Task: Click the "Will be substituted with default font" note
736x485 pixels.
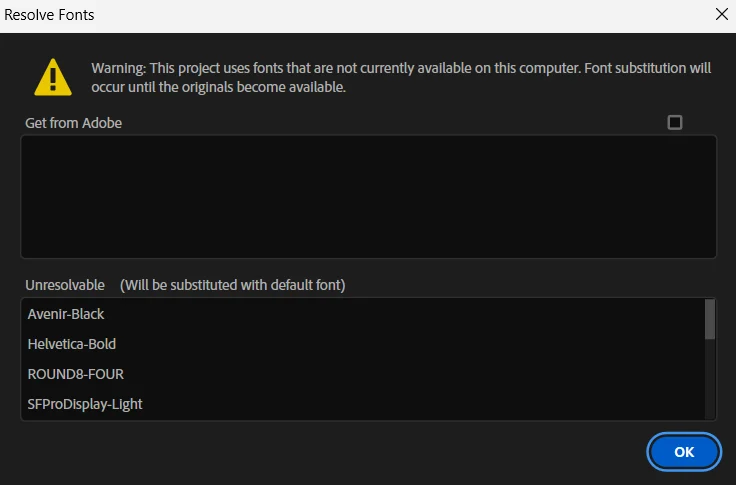Action: [232, 285]
